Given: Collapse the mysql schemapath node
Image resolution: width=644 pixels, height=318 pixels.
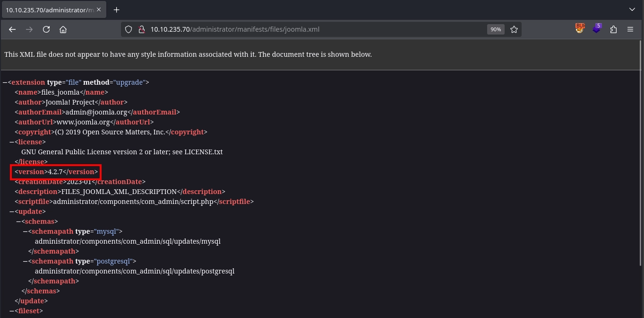Looking at the screenshot, I should point(26,231).
